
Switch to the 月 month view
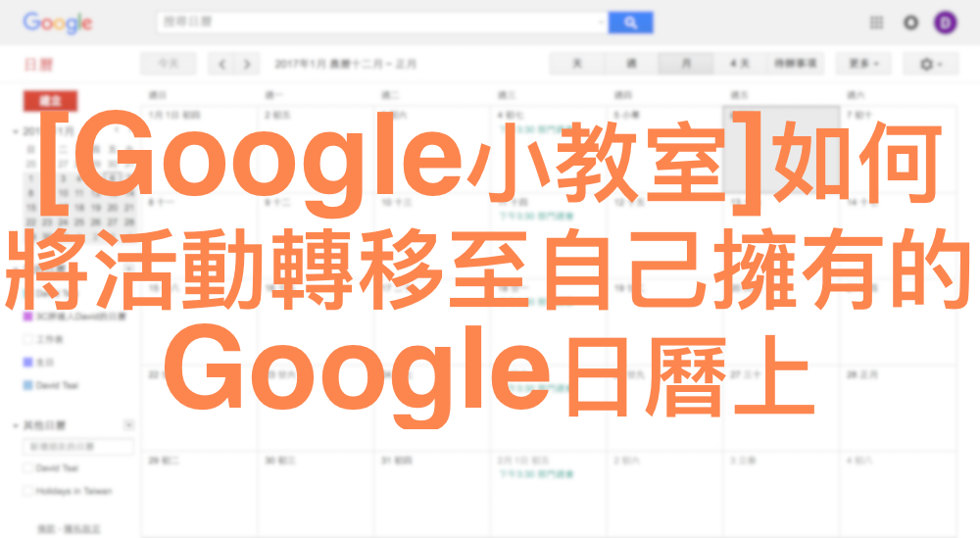[x=686, y=64]
